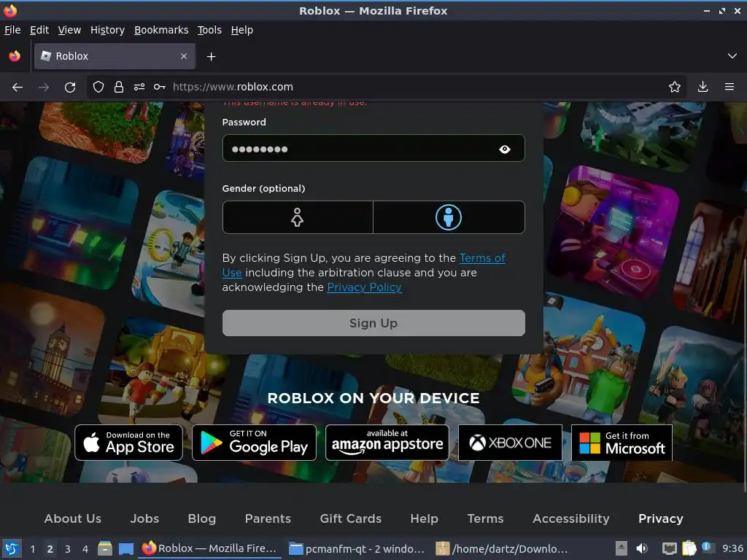
Task: Open the View menu
Action: (x=69, y=30)
